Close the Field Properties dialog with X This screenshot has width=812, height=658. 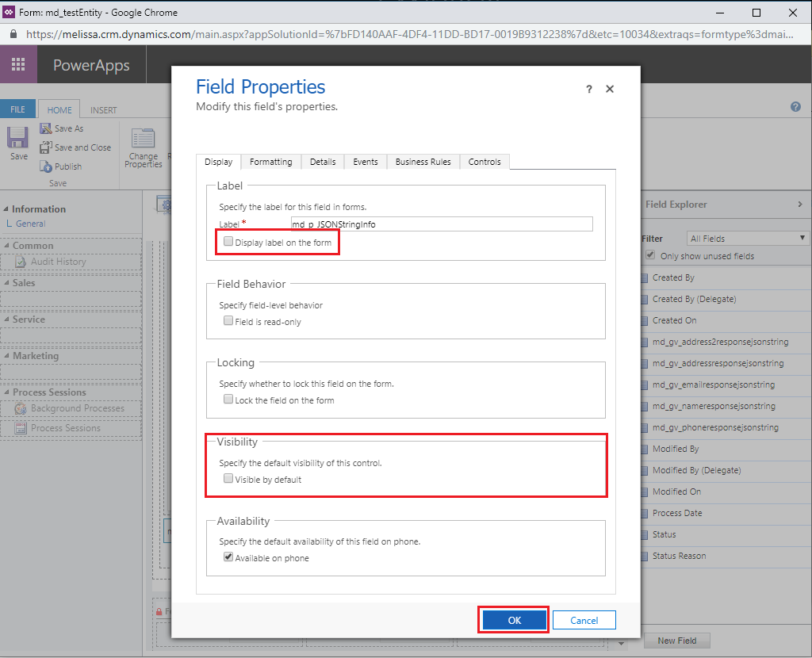pos(610,89)
